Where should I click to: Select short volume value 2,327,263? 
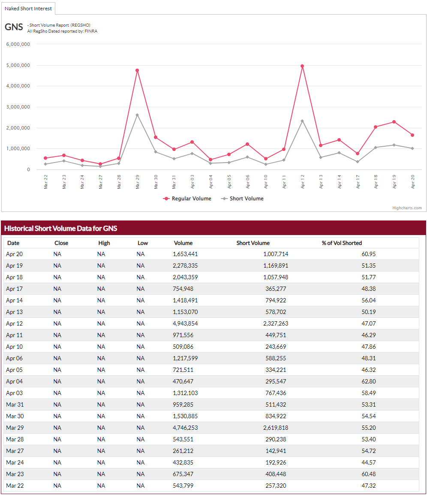pyautogui.click(x=276, y=323)
